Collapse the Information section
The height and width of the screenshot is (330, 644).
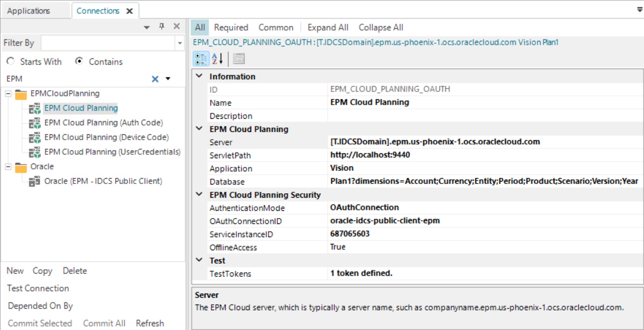[199, 76]
